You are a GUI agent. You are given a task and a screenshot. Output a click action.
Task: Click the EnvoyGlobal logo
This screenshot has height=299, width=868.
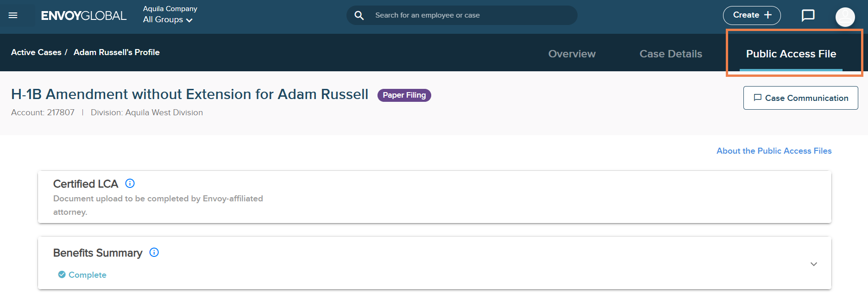83,16
